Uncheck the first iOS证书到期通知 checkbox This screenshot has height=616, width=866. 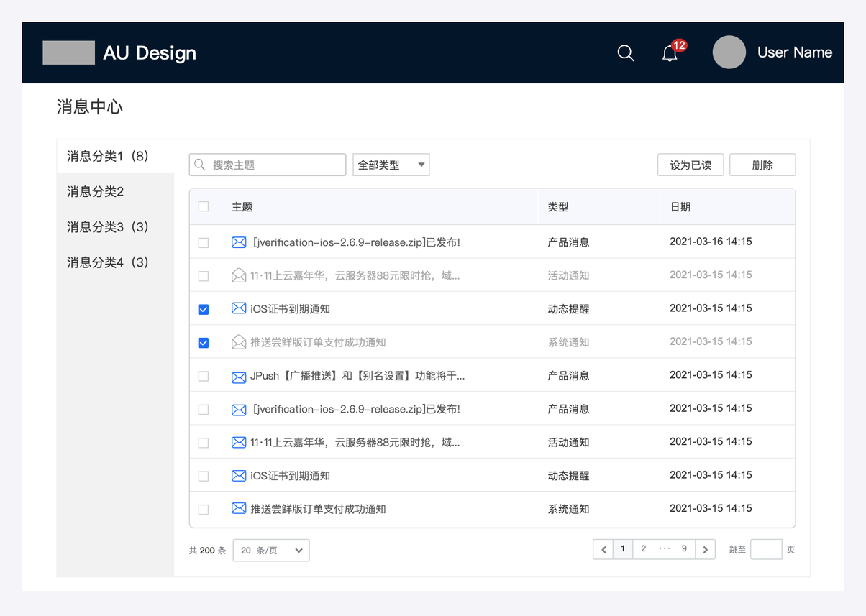(x=204, y=309)
